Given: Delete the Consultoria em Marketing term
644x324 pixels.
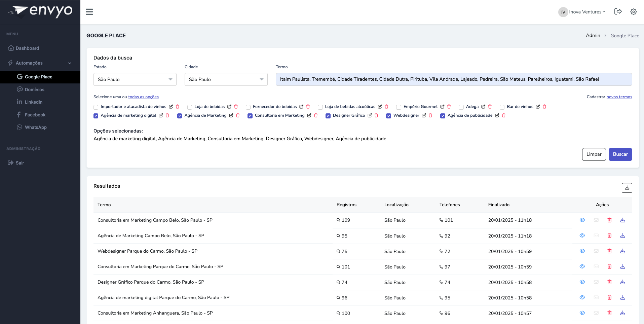Looking at the screenshot, I should 316,115.
